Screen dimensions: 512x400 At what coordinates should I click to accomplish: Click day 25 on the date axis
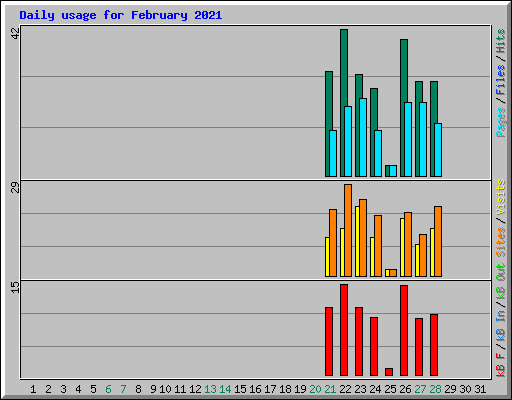(390, 389)
